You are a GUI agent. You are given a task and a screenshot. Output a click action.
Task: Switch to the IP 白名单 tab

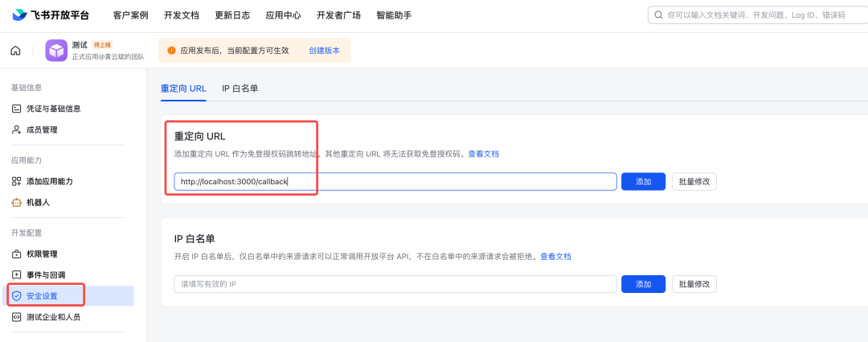point(240,89)
